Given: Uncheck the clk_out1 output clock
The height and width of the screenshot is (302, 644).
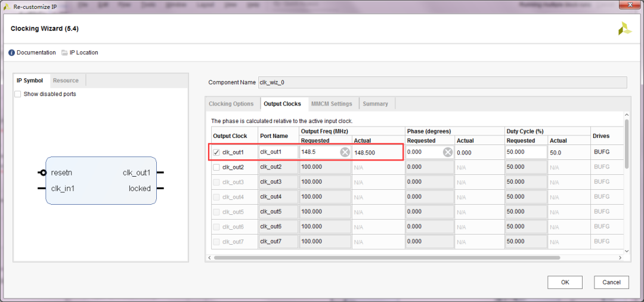Looking at the screenshot, I should (x=216, y=152).
